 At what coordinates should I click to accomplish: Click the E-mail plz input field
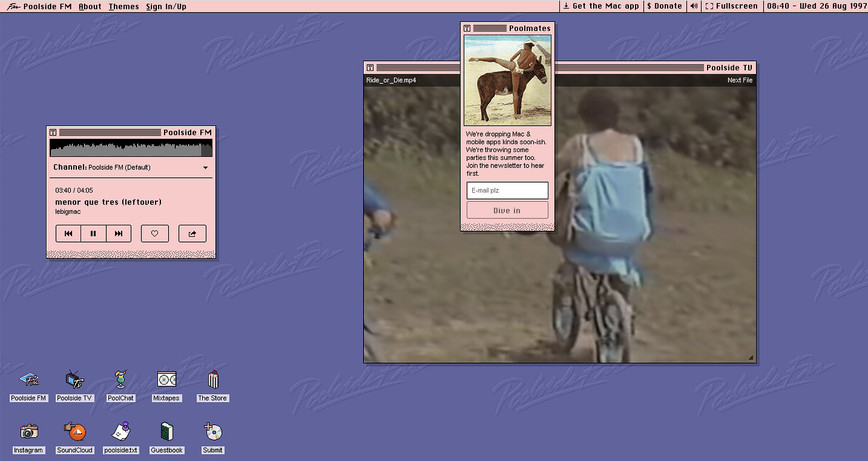point(507,190)
